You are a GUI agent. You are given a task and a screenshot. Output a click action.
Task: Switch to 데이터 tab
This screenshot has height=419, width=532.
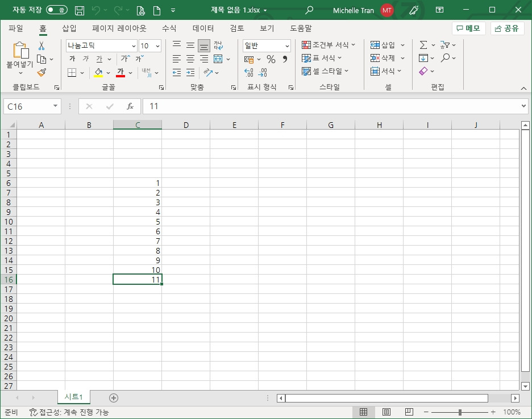tap(203, 28)
